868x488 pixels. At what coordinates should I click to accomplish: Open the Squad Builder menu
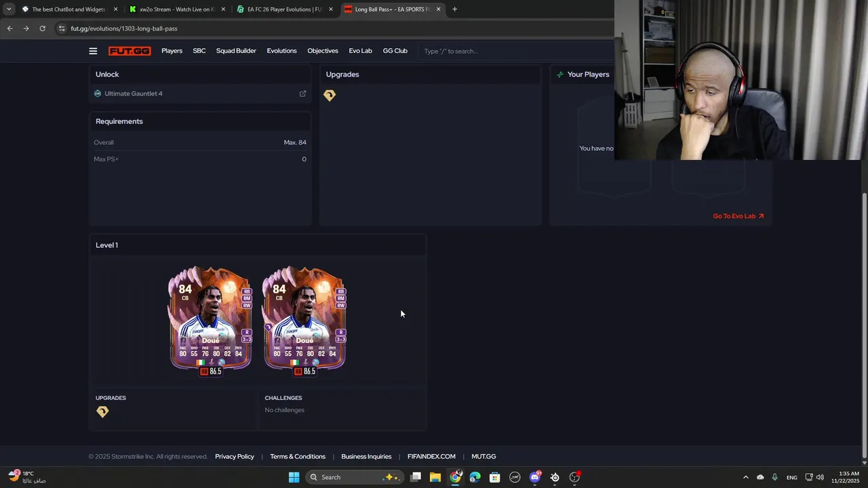point(236,51)
